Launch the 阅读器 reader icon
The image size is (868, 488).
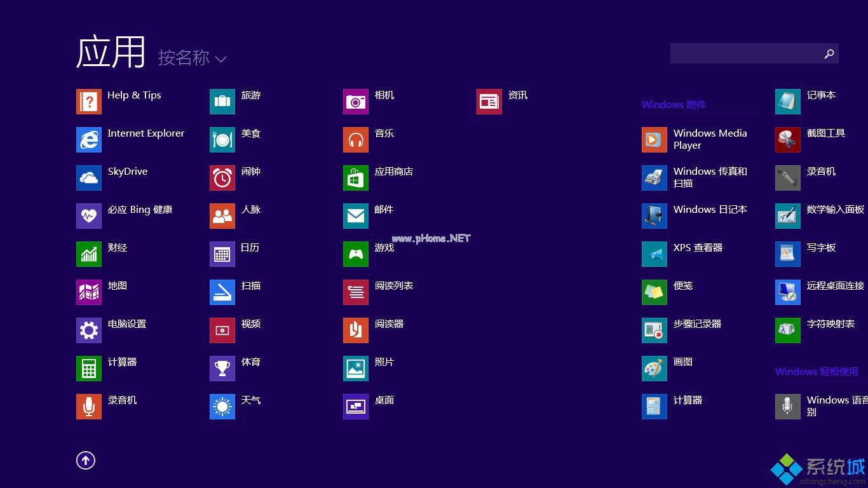[x=356, y=330]
